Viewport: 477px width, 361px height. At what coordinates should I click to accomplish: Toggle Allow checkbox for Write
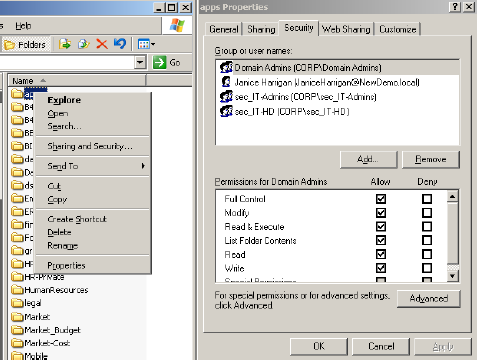point(381,268)
